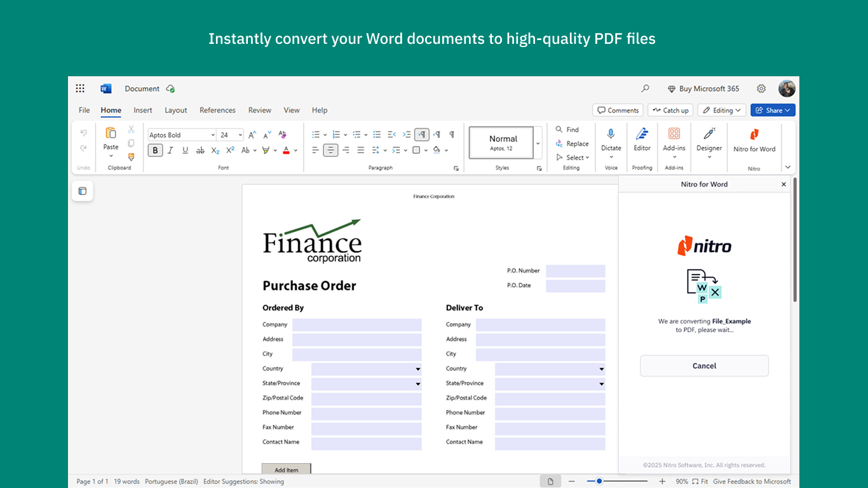Toggle Bold formatting
This screenshot has height=488, width=868.
point(155,151)
